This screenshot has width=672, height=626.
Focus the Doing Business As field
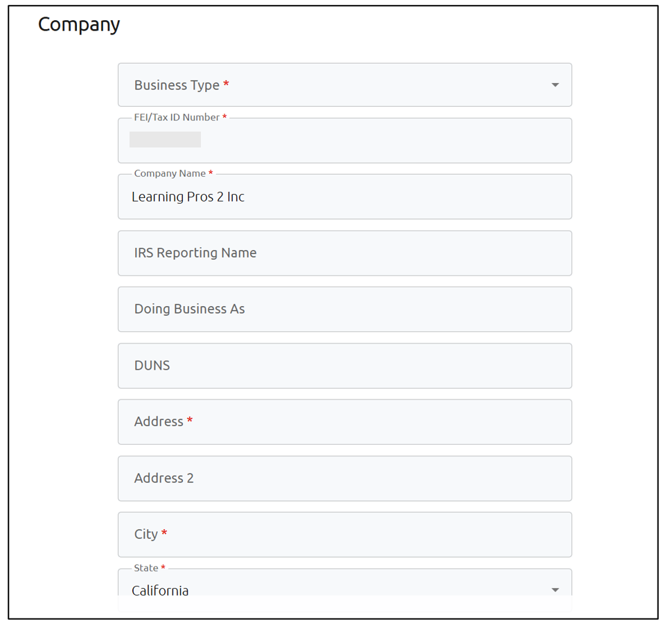(344, 310)
